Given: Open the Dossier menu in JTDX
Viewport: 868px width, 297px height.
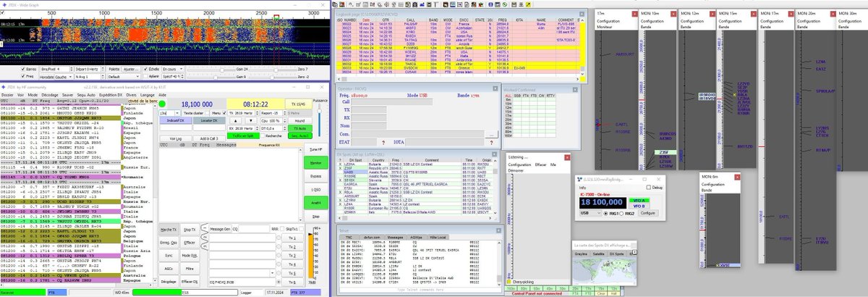Looking at the screenshot, I should (x=7, y=95).
